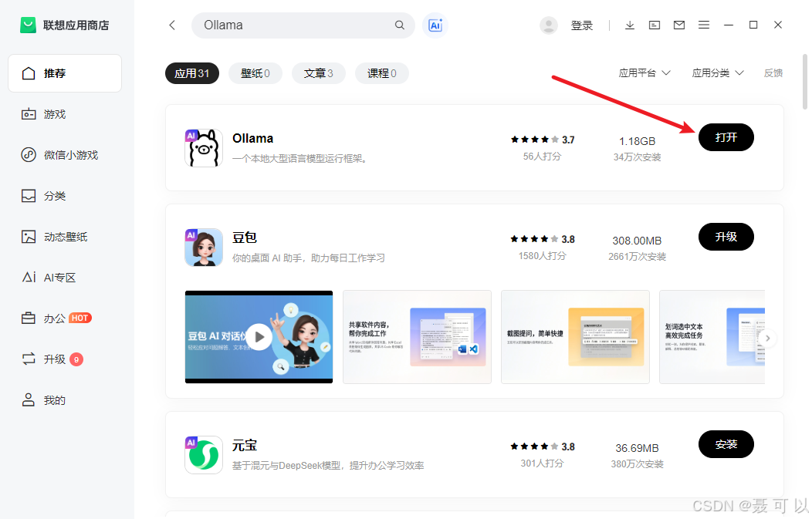Screen dimensions: 812x519
Task: Open 办公 HOT in the sidebar
Action: click(x=65, y=318)
